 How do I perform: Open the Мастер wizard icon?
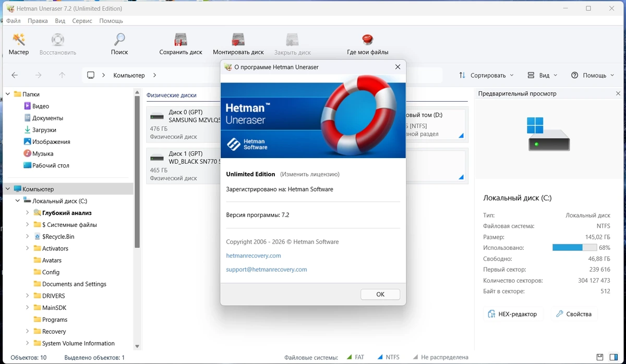(19, 40)
